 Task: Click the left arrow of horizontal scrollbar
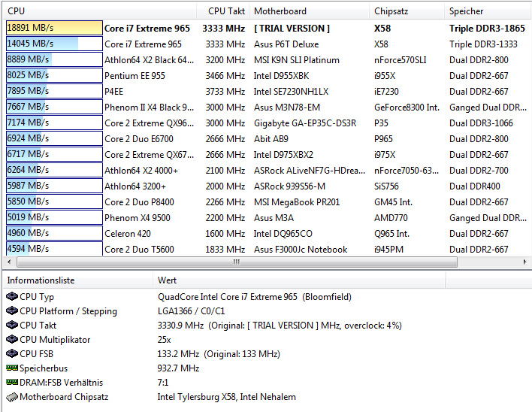(x=9, y=262)
